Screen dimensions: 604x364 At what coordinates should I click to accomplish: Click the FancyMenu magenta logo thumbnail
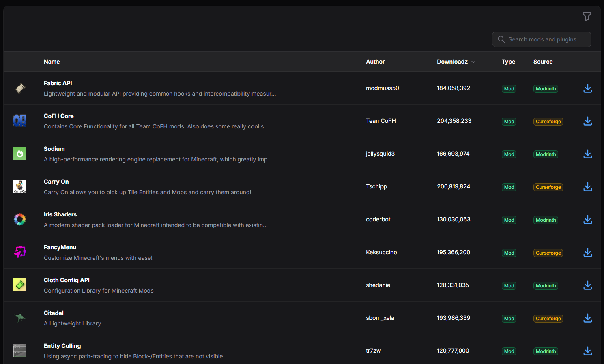click(x=20, y=252)
